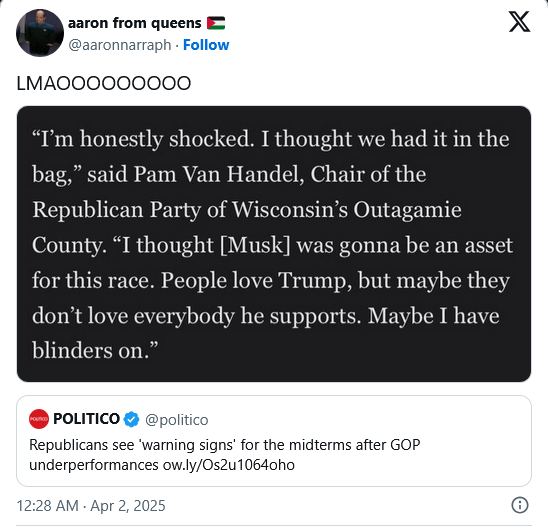
Task: Click the X logo icon
Action: pos(519,22)
